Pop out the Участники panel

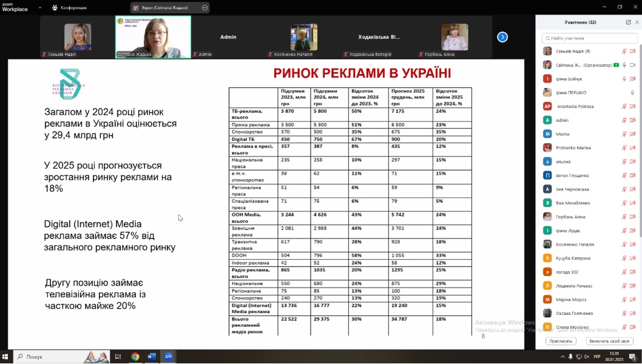click(x=628, y=22)
